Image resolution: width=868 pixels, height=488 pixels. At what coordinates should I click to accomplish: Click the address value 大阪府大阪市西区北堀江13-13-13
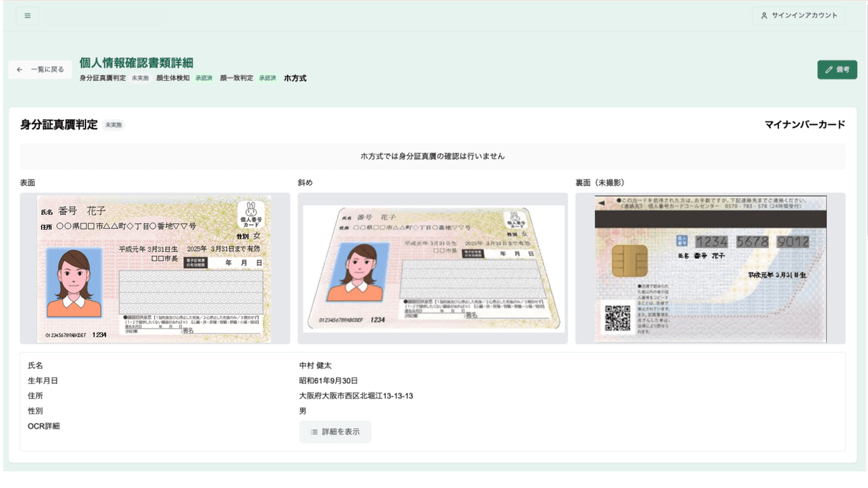(x=356, y=396)
